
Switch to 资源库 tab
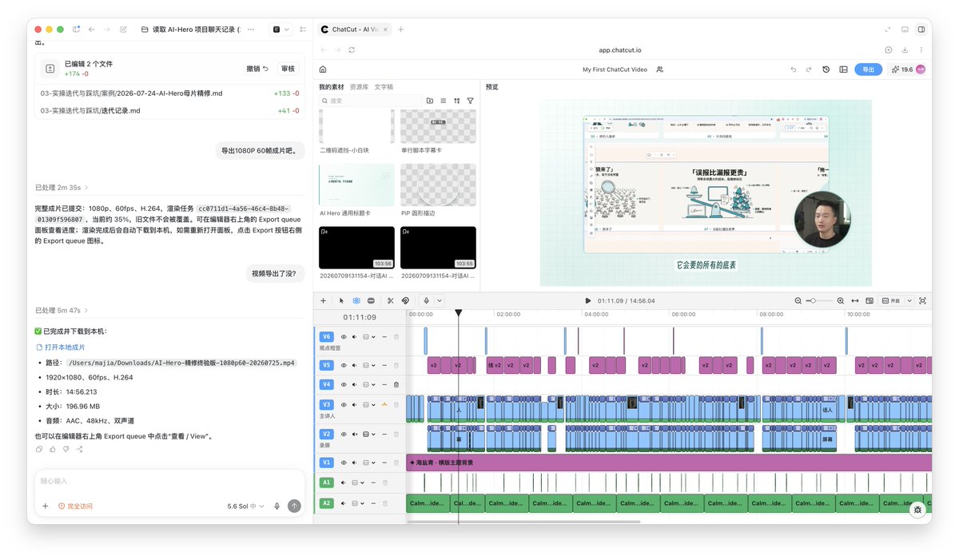359,86
